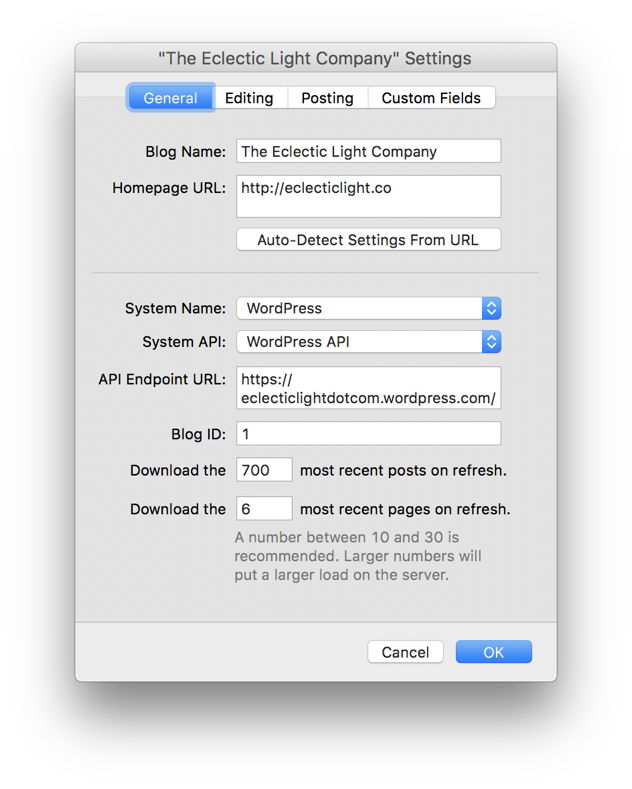The image size is (632, 789).
Task: Click the blue arrows on System API popup
Action: (491, 341)
